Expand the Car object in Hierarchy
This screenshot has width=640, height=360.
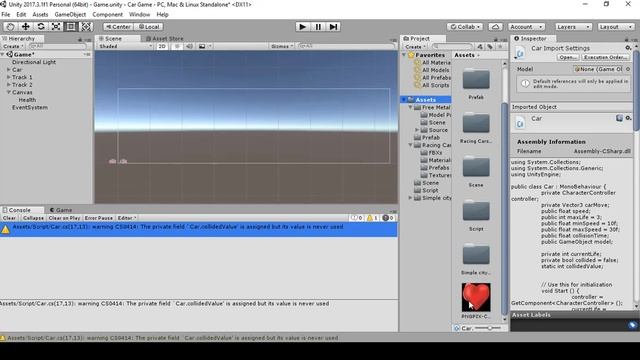pyautogui.click(x=9, y=70)
